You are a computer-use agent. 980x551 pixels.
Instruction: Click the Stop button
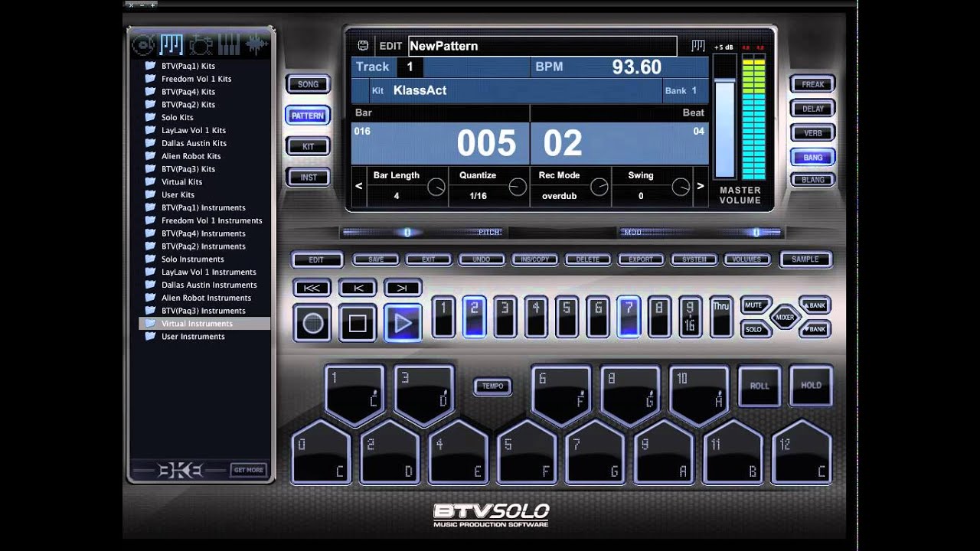pos(358,324)
